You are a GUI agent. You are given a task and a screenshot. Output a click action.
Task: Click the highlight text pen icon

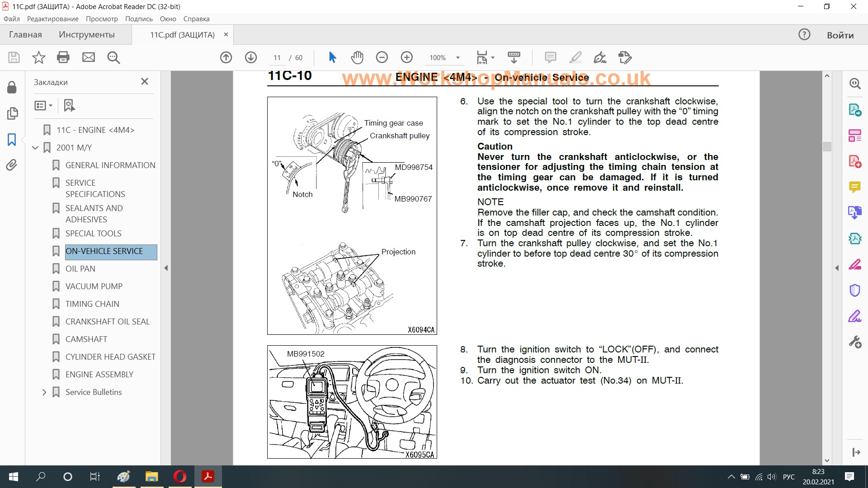click(575, 57)
